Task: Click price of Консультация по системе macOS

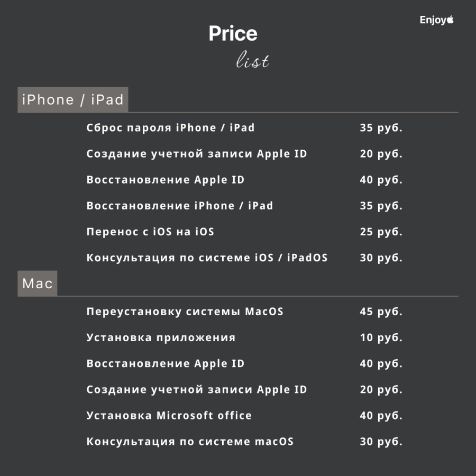Action: tap(381, 442)
